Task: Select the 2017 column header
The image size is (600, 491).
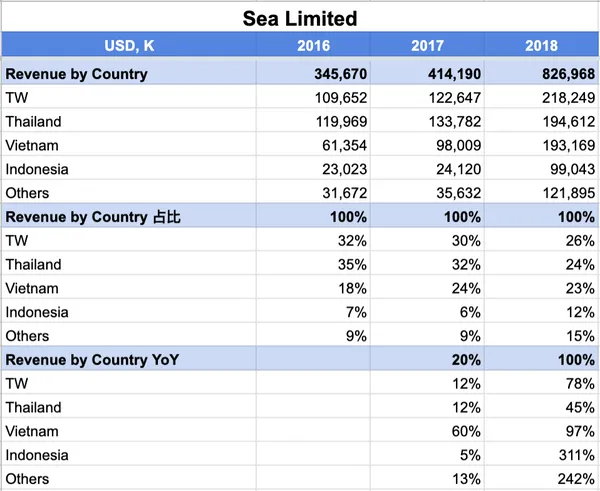Action: pyautogui.click(x=427, y=46)
